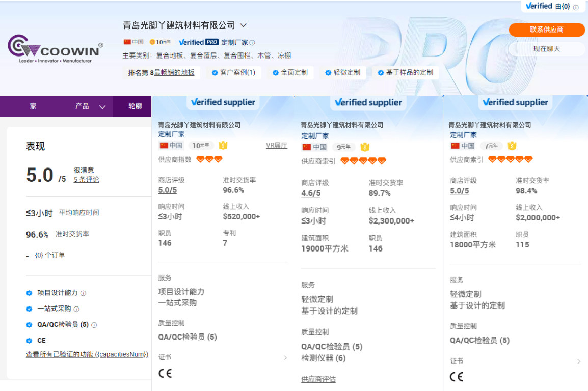
Task: Expand the company name dropdown chevron
Action: coord(244,25)
